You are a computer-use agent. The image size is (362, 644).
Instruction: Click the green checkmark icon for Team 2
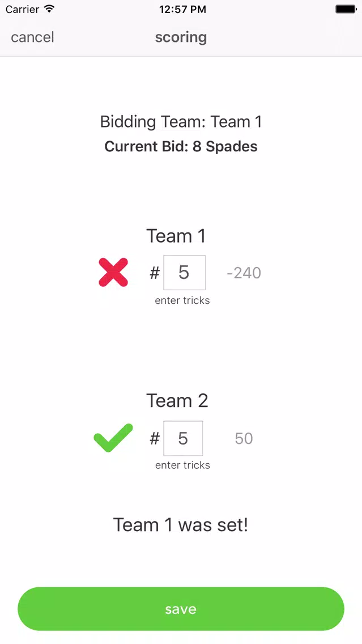pos(113,438)
